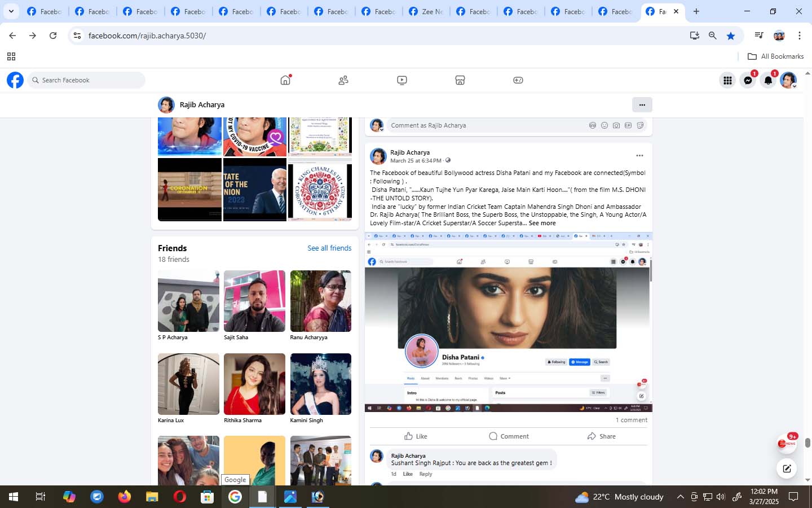Open the new message compose icon
The height and width of the screenshot is (508, 812).
click(x=787, y=468)
